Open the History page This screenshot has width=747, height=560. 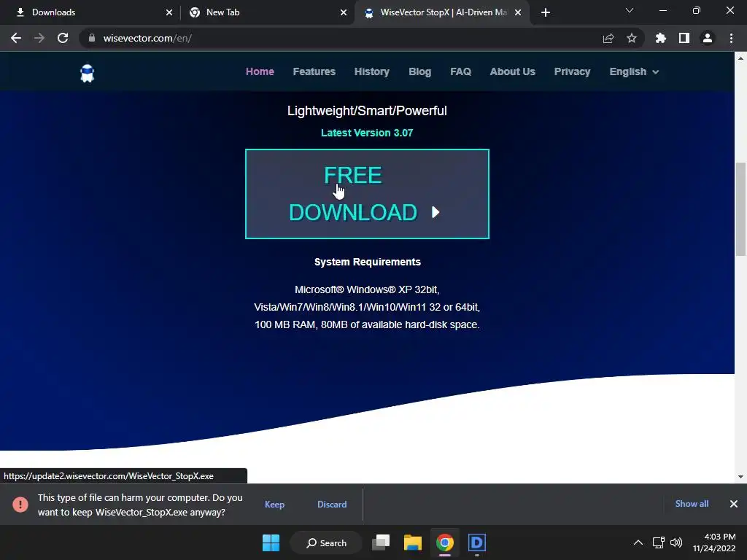(371, 71)
